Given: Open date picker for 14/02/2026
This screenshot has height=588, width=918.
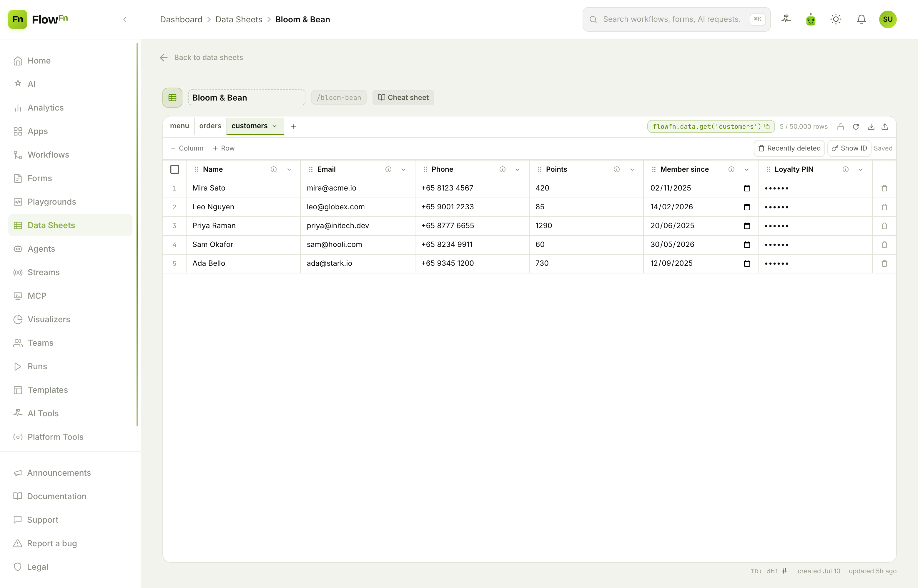Looking at the screenshot, I should (747, 207).
